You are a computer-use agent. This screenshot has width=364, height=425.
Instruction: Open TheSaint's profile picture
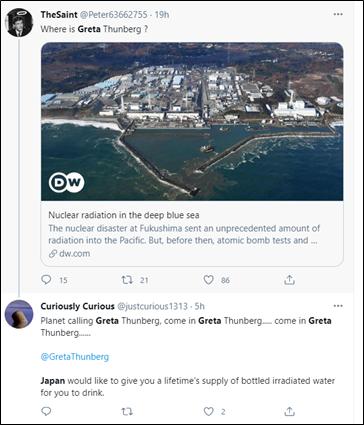click(x=20, y=22)
